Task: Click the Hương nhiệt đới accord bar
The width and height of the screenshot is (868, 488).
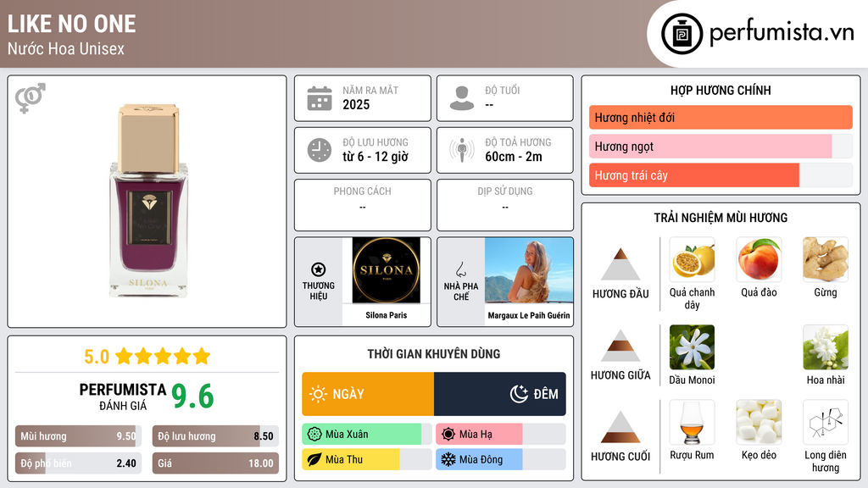Action: tap(721, 117)
